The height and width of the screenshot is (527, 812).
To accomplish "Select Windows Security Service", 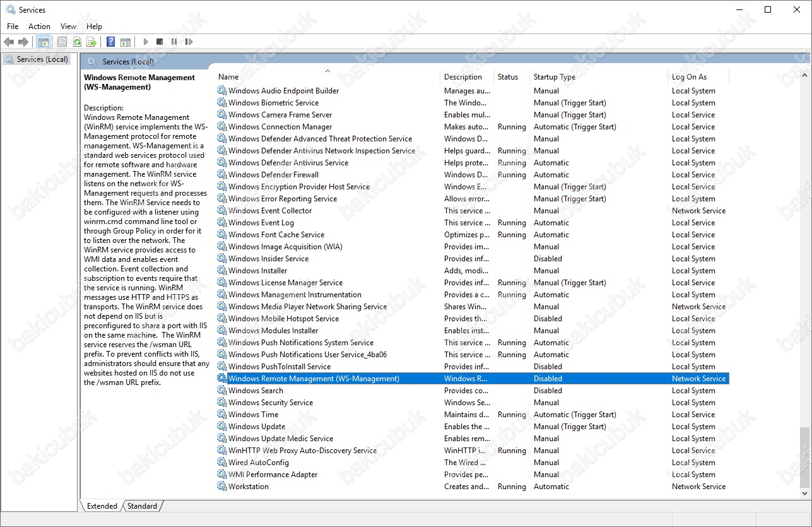I will point(473,403).
